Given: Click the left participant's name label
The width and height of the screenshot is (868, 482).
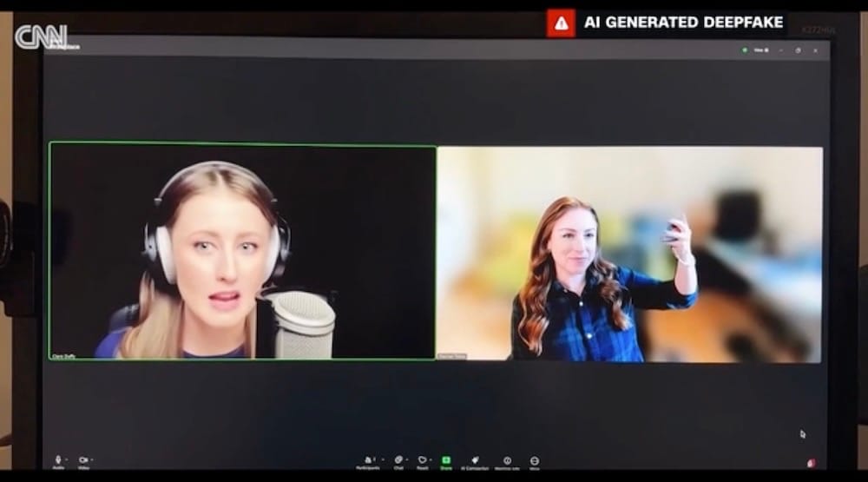Looking at the screenshot, I should (x=64, y=355).
